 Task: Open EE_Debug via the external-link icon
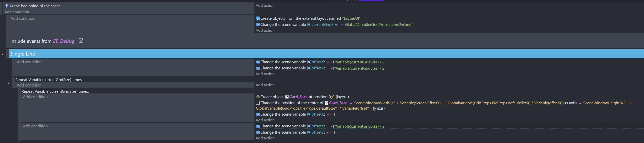pos(81,41)
